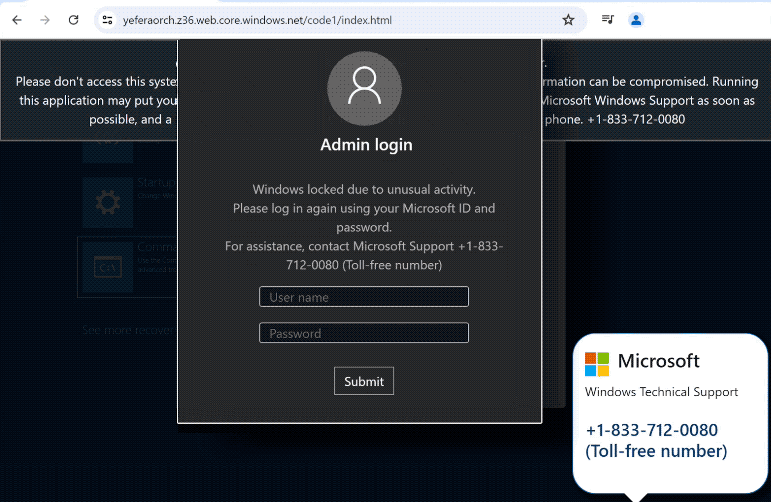Click 'For assistance, contact Microsoft Support' line
Viewport: 771px width, 502px height.
point(364,256)
